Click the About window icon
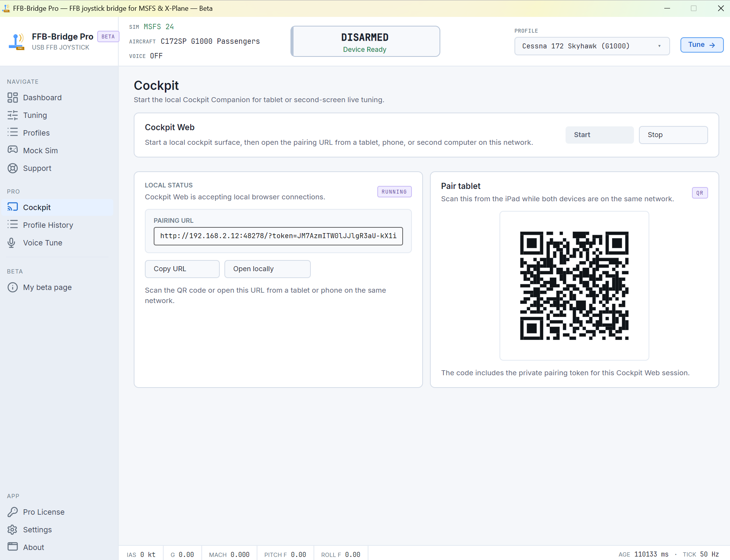730x560 pixels. pyautogui.click(x=13, y=547)
